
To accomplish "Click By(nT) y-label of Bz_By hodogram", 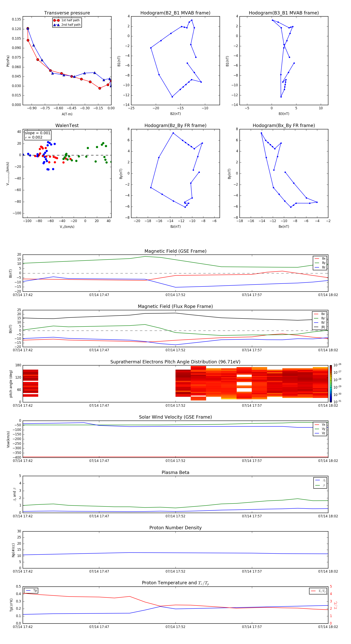I will [121, 174].
